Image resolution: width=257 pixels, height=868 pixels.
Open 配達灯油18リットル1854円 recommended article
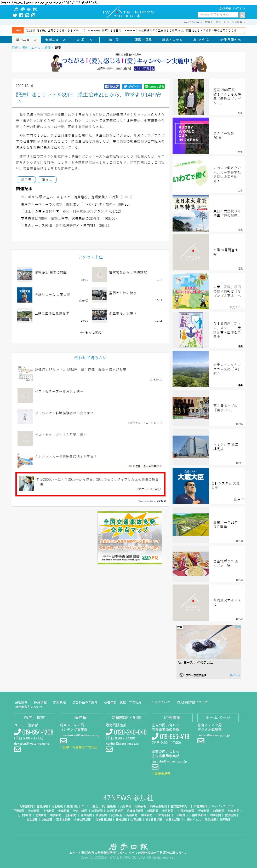[80, 370]
